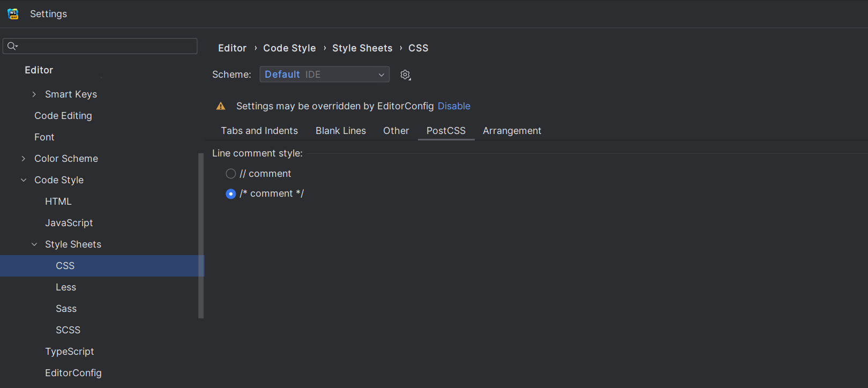Open Less code style settings
868x388 pixels.
pos(66,287)
